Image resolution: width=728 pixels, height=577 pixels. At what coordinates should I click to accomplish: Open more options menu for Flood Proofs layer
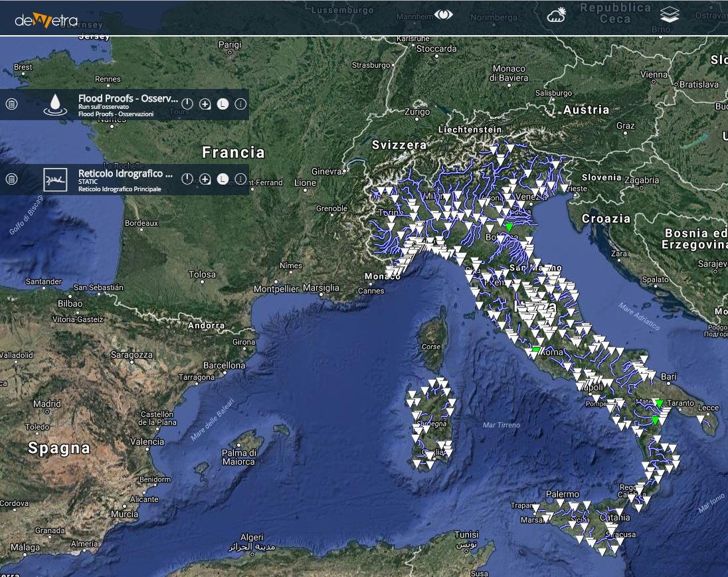(240, 104)
